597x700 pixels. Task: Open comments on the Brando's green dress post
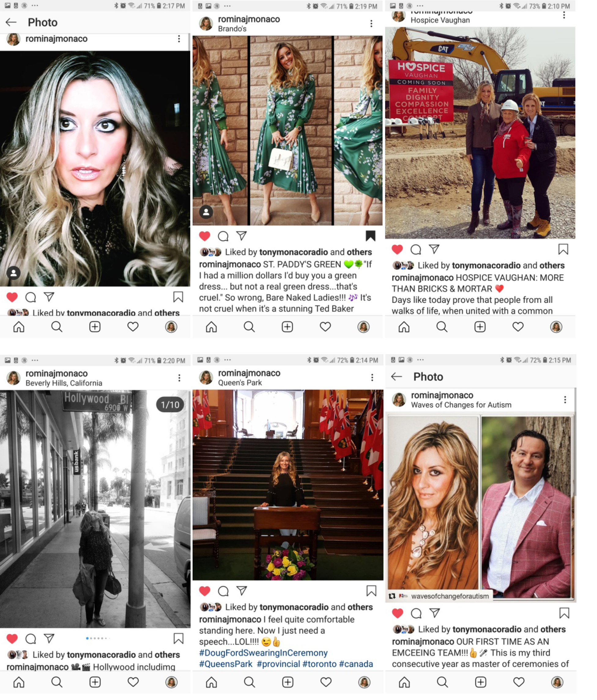[223, 236]
